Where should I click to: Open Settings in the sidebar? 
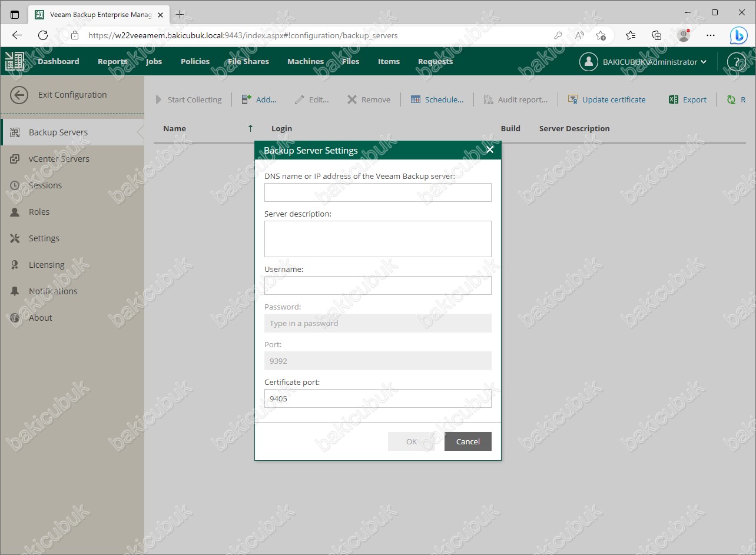(72, 238)
